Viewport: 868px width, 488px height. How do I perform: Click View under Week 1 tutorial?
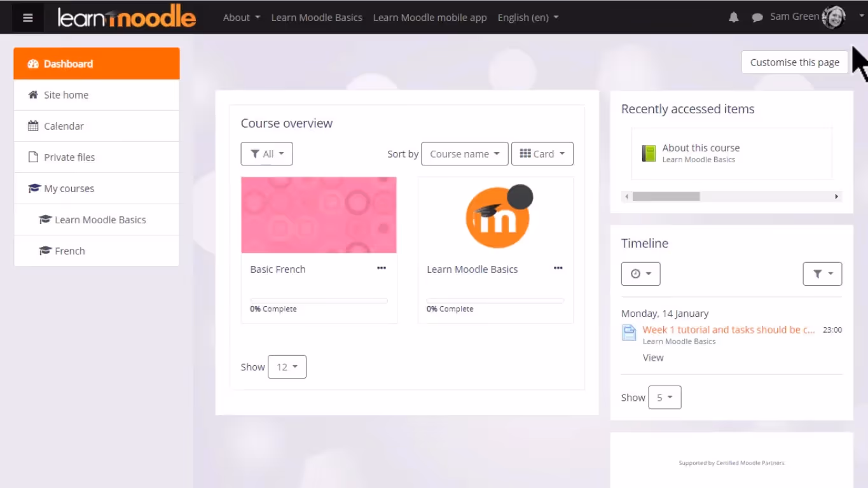point(653,358)
